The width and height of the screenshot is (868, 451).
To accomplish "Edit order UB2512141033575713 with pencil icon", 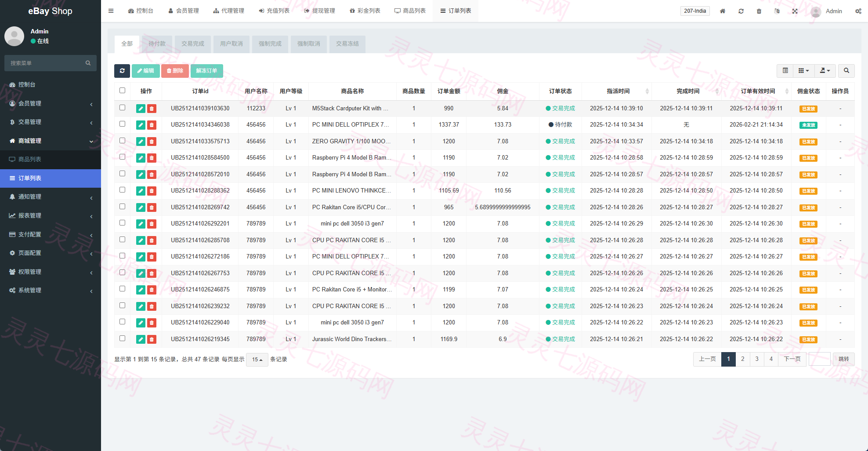I will 141,142.
